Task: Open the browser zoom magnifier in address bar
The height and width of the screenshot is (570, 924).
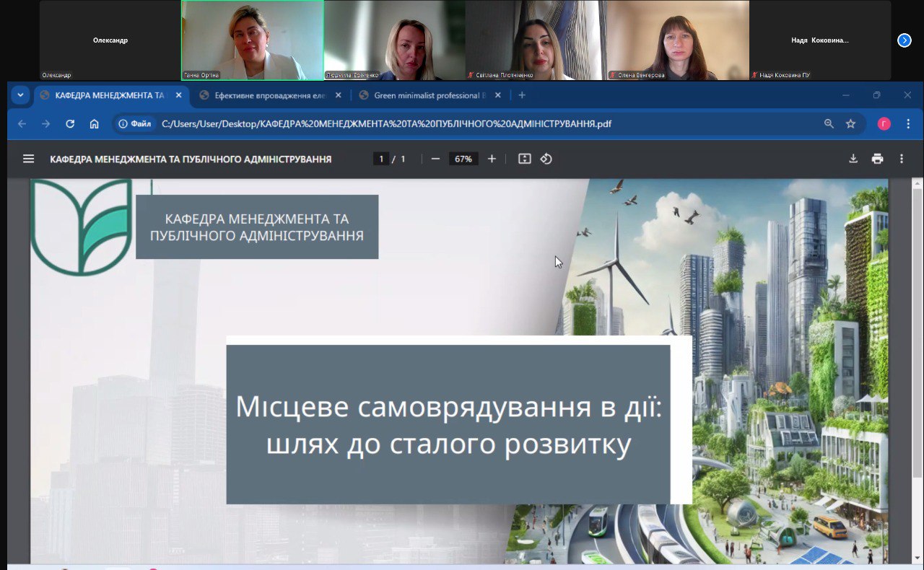Action: [x=829, y=124]
